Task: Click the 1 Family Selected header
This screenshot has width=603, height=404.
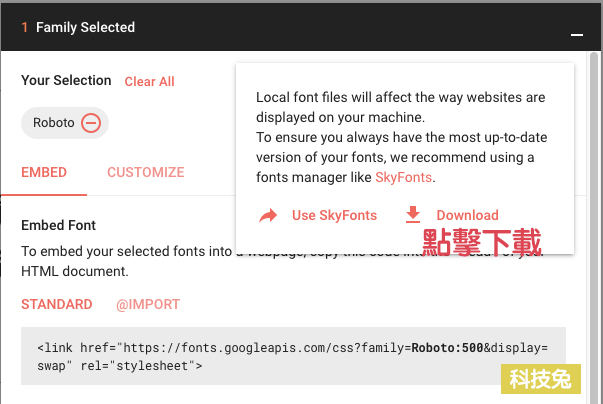Action: pyautogui.click(x=78, y=27)
